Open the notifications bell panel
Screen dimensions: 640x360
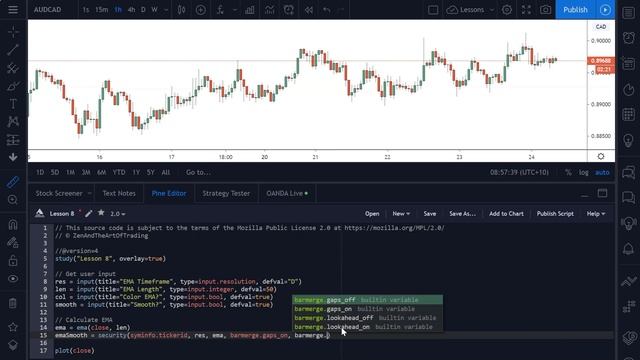pyautogui.click(x=629, y=248)
